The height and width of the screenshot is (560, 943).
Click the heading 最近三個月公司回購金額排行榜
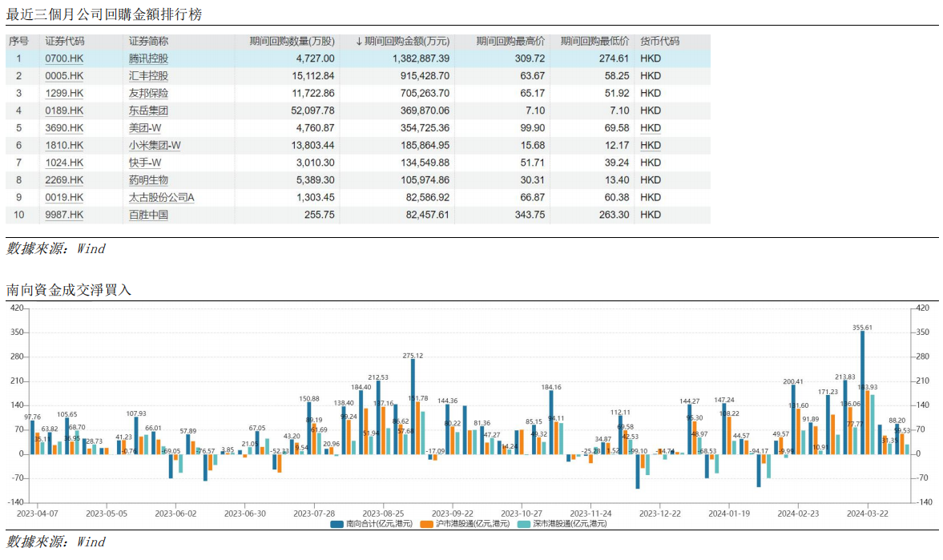(x=104, y=14)
